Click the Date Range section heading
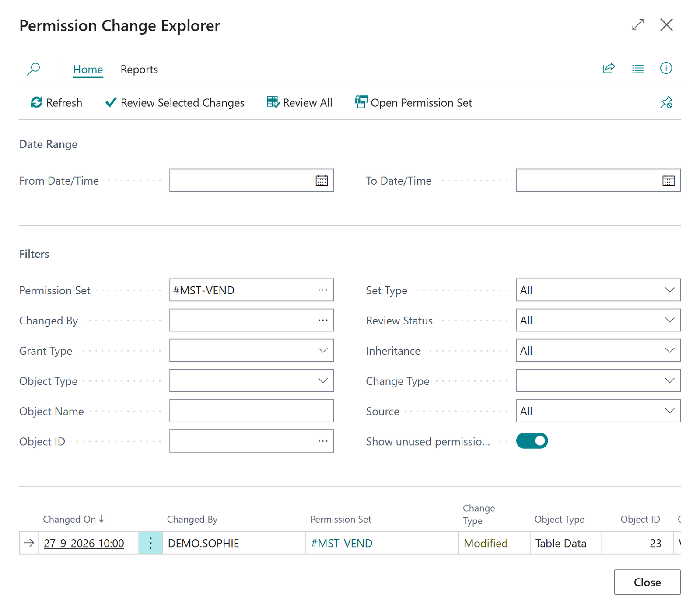This screenshot has height=614, width=700. click(x=49, y=144)
